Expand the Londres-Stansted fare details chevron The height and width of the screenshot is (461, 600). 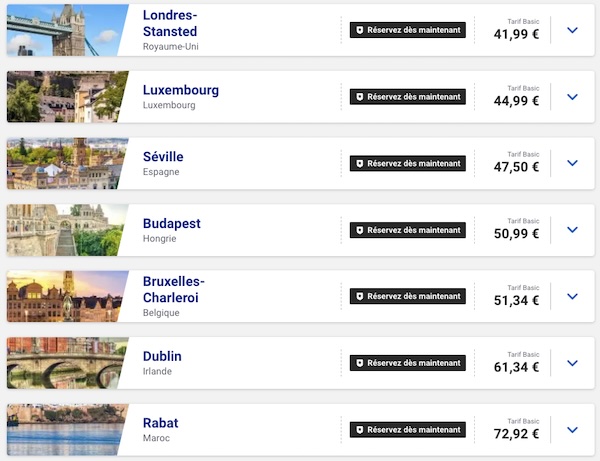pyautogui.click(x=572, y=30)
